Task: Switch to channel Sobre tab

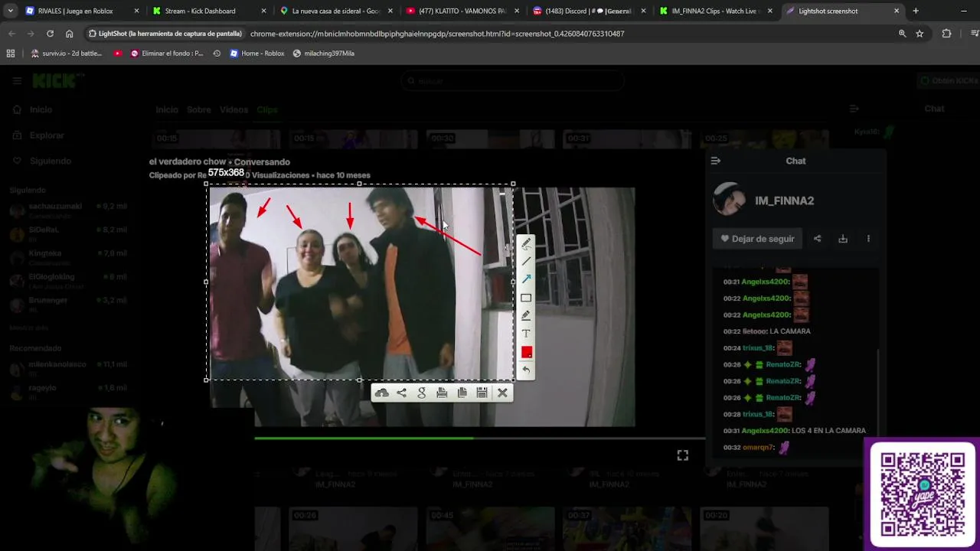Action: [x=198, y=109]
